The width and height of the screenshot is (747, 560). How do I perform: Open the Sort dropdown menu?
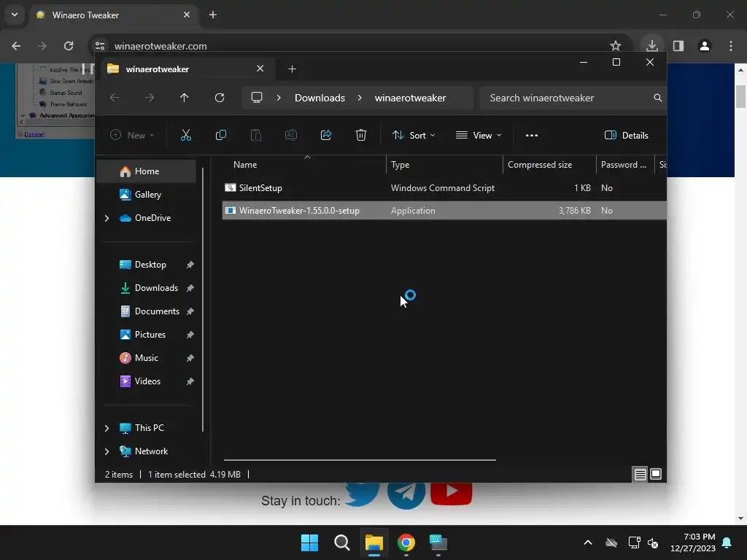[x=414, y=135]
